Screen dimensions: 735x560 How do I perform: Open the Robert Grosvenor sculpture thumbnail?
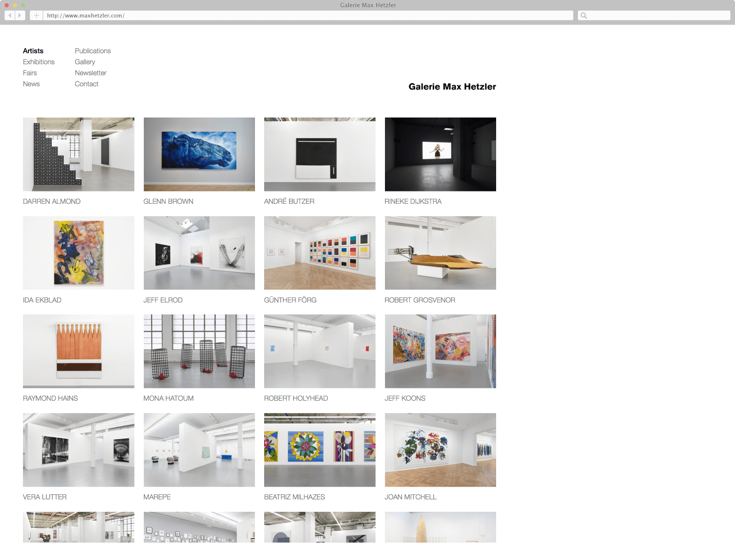441,253
